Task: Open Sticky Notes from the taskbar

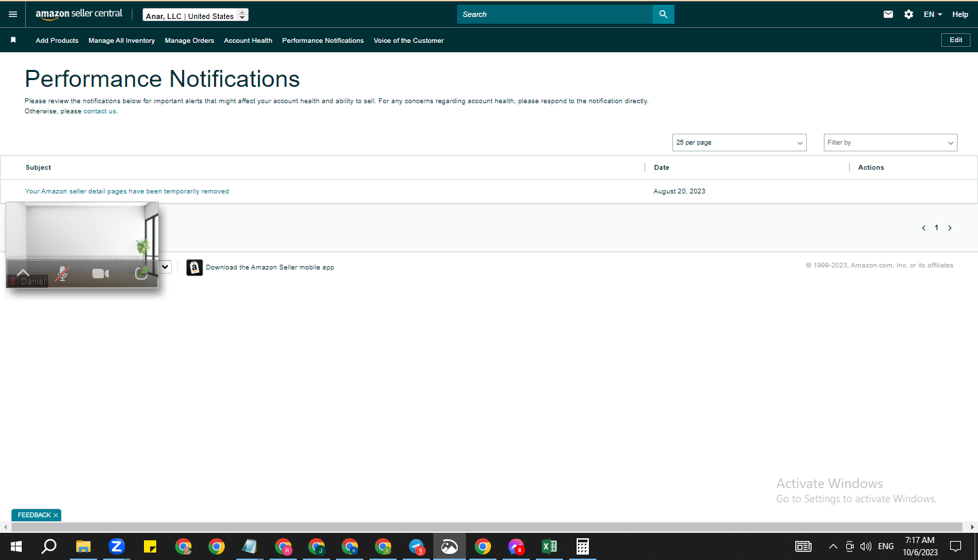Action: [150, 546]
